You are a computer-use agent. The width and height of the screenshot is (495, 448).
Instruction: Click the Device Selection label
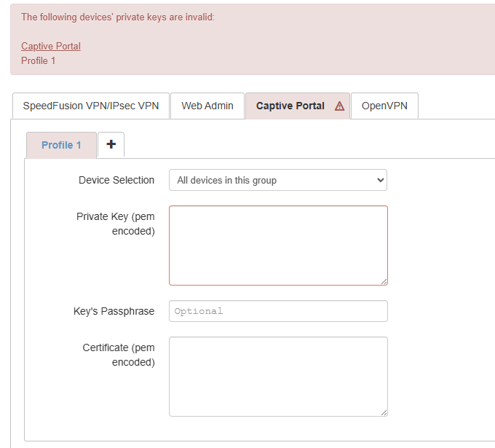click(116, 180)
